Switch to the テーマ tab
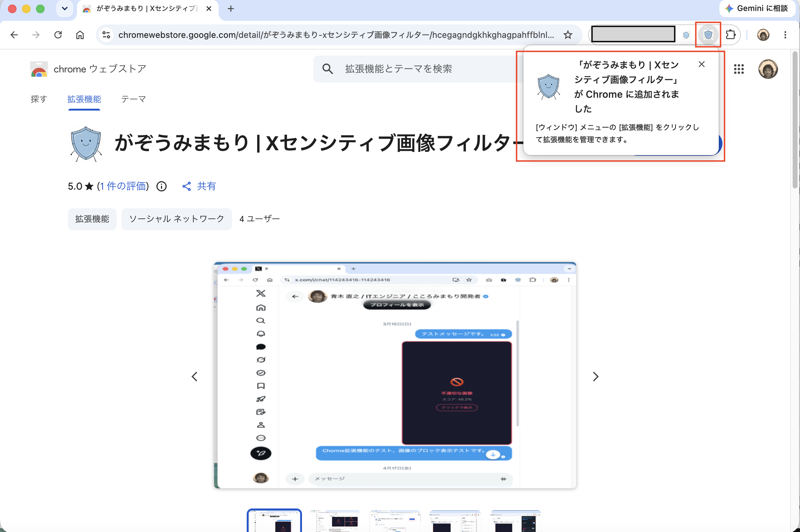Viewport: 800px width, 532px height. tap(133, 99)
